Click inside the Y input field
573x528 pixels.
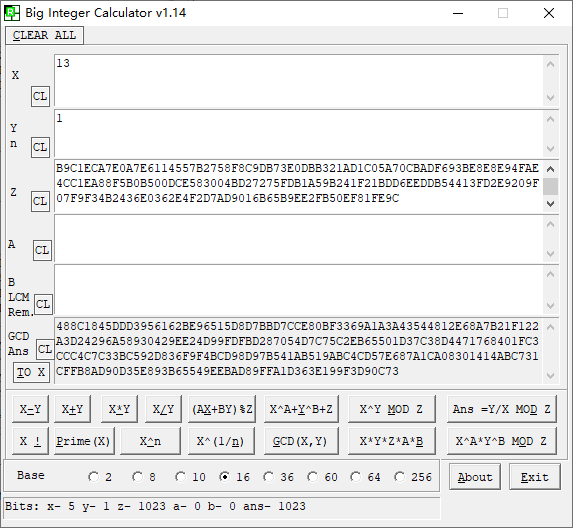[x=299, y=134]
